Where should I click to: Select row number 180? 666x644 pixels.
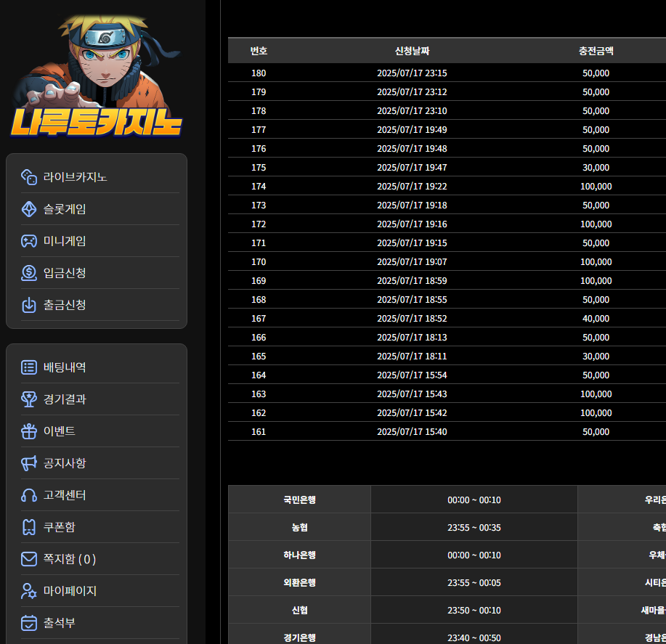259,73
